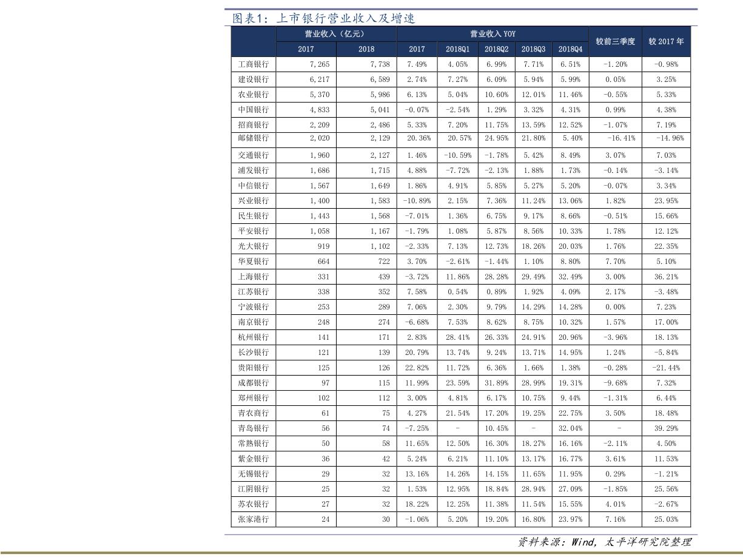The image size is (743, 560).
Task: Select the 光大银行 row label
Action: pyautogui.click(x=254, y=246)
